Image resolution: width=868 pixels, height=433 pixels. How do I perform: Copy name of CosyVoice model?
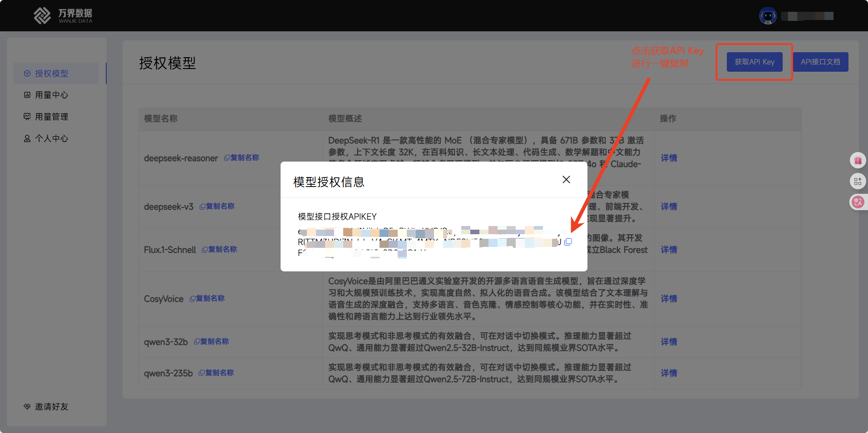pyautogui.click(x=207, y=298)
